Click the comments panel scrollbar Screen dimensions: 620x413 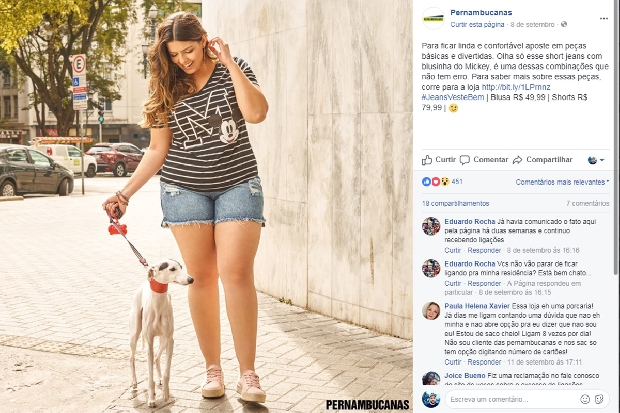click(x=616, y=138)
